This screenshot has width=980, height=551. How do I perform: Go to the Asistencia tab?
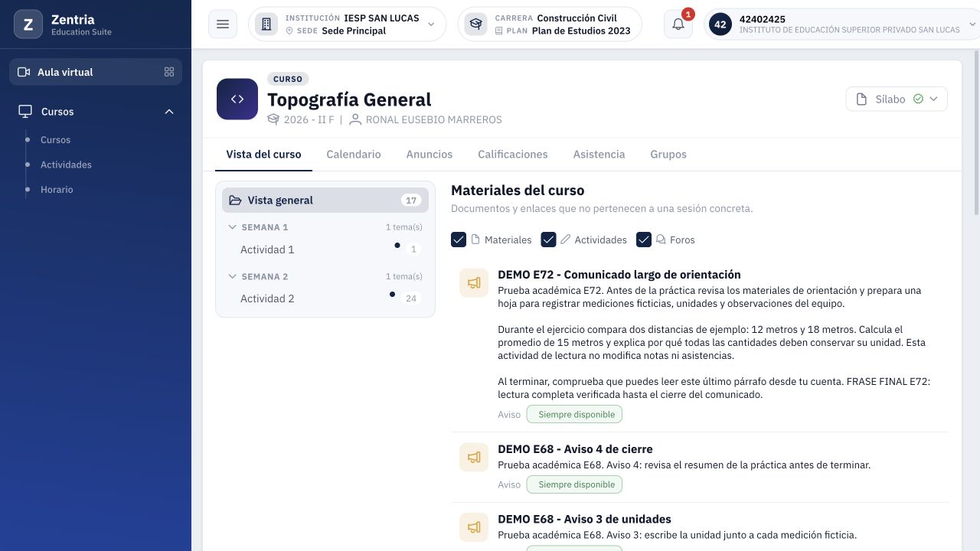[599, 154]
